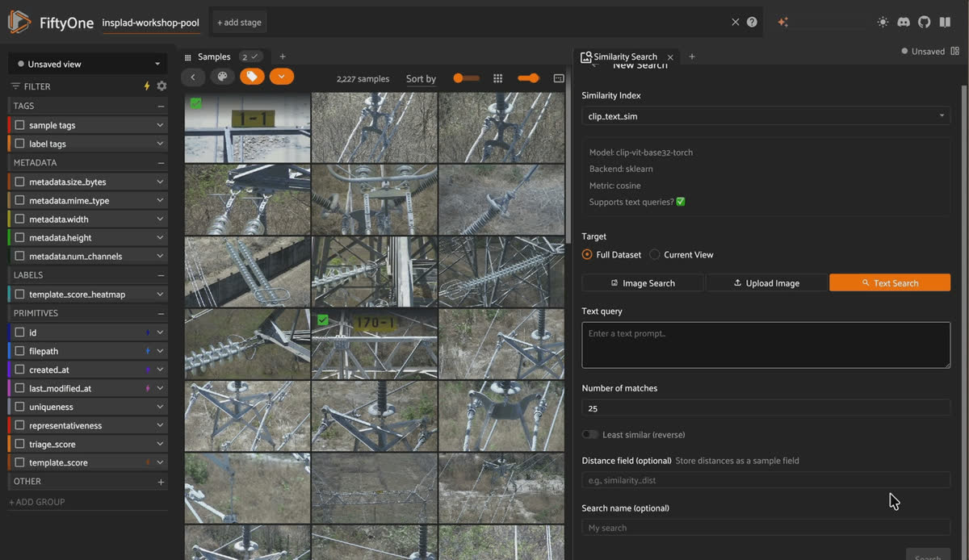
Task: Click the selected samples count badge 2
Action: (x=251, y=56)
